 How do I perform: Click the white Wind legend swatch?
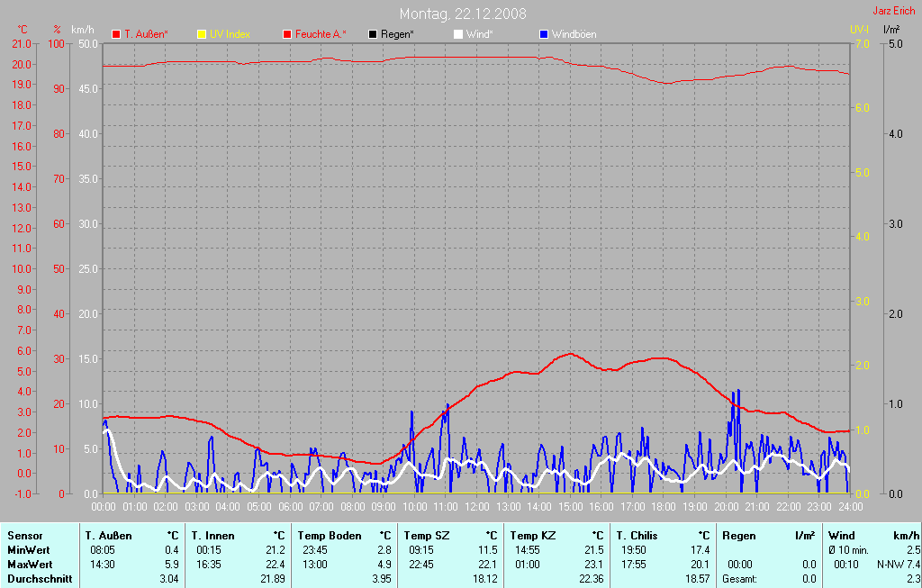457,34
